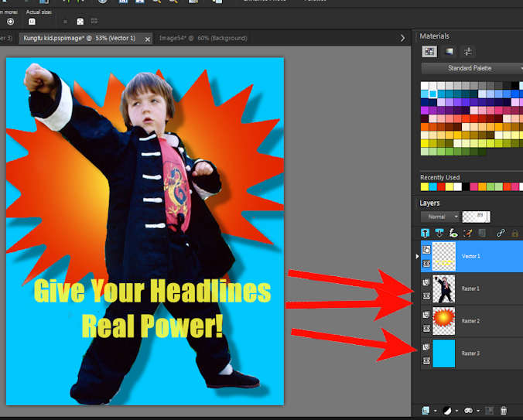
Task: Open the Materials sliders view icon
Action: pyautogui.click(x=468, y=51)
